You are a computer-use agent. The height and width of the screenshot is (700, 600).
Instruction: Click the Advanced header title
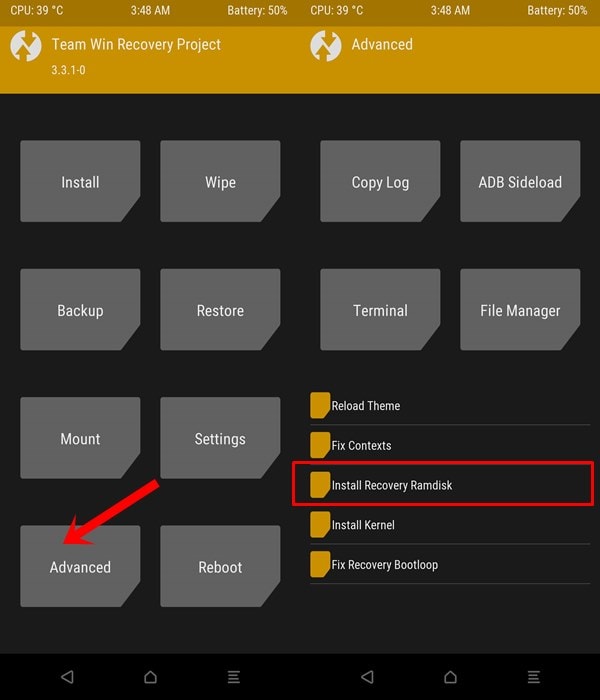(x=382, y=44)
